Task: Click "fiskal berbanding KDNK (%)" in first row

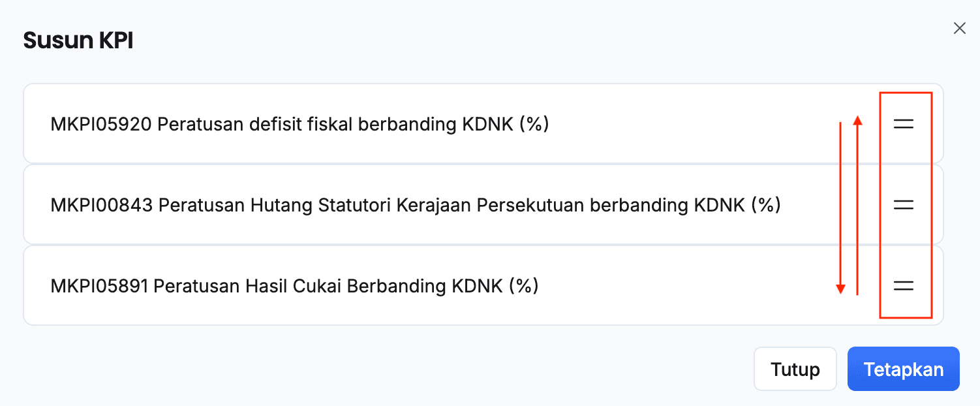Action: (427, 124)
